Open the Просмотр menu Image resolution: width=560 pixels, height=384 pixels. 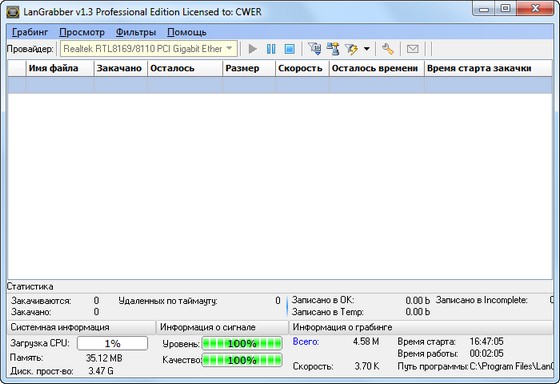(x=82, y=32)
